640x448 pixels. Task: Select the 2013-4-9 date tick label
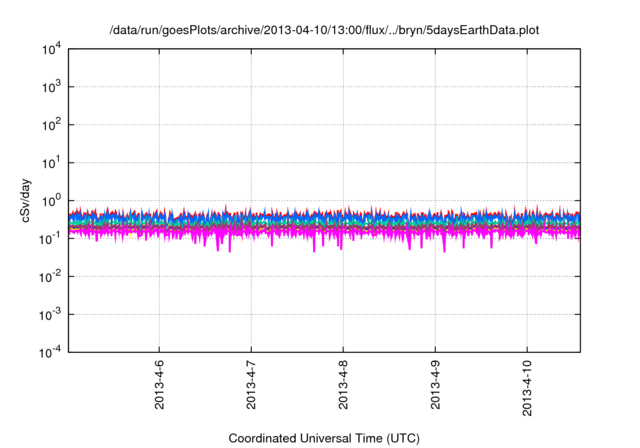click(436, 385)
